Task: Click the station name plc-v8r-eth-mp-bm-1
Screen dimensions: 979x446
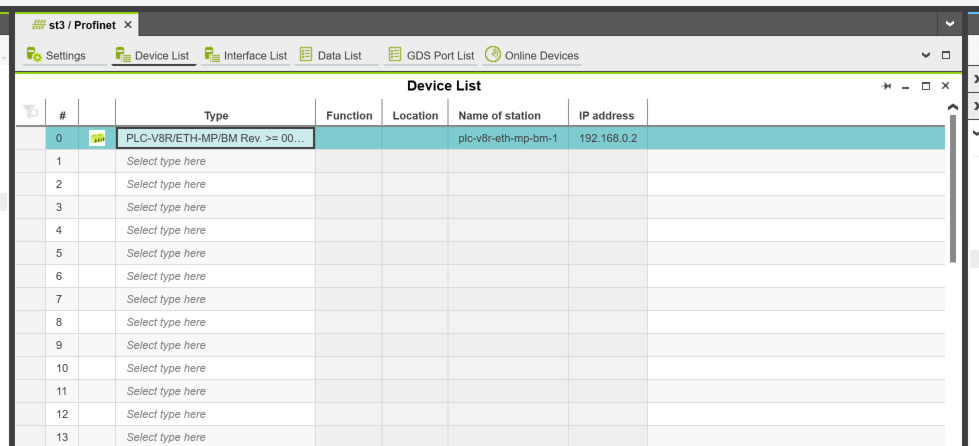Action: click(507, 138)
